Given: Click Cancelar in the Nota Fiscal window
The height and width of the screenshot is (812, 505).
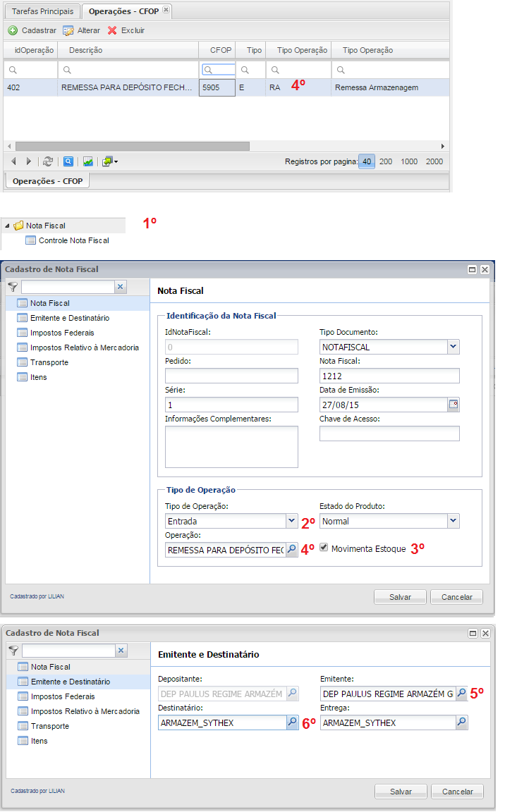Looking at the screenshot, I should [456, 597].
